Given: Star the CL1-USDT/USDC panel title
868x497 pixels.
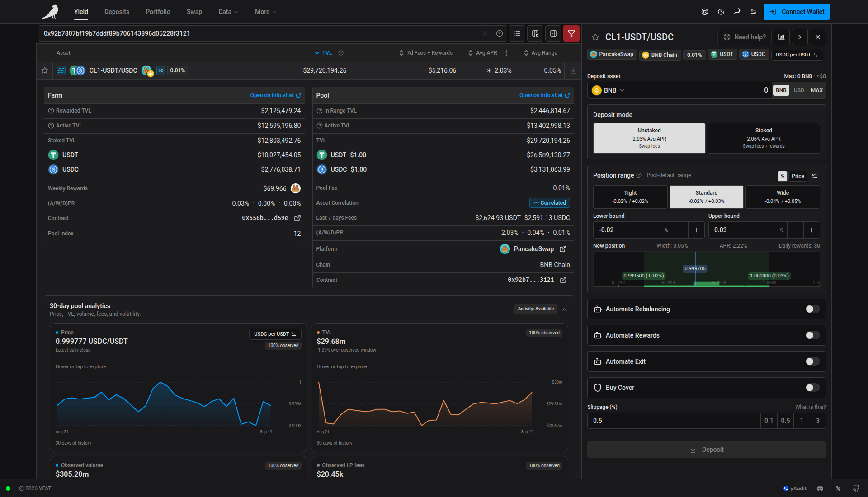Looking at the screenshot, I should coord(595,37).
